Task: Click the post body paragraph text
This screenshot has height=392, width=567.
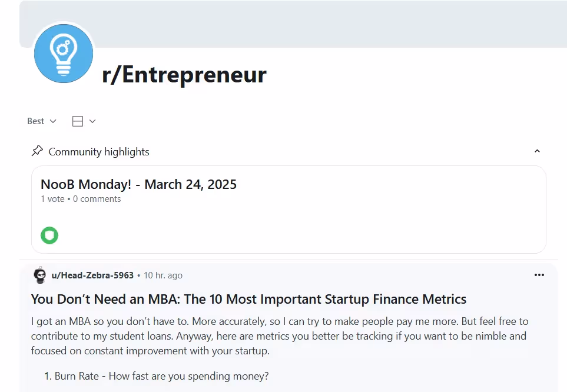Action: [x=278, y=336]
